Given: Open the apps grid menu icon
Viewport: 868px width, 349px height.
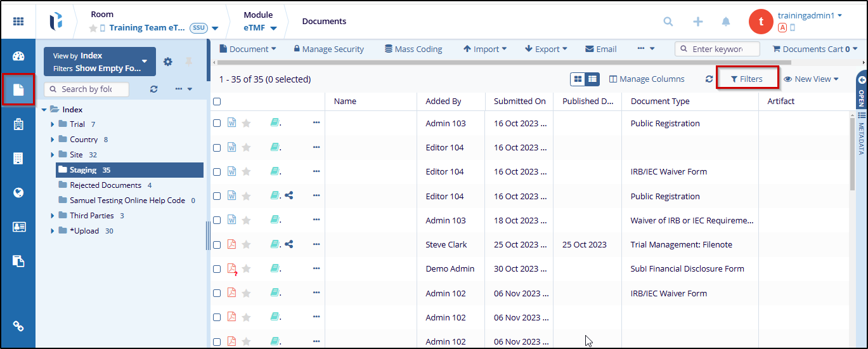Looking at the screenshot, I should coord(18,22).
